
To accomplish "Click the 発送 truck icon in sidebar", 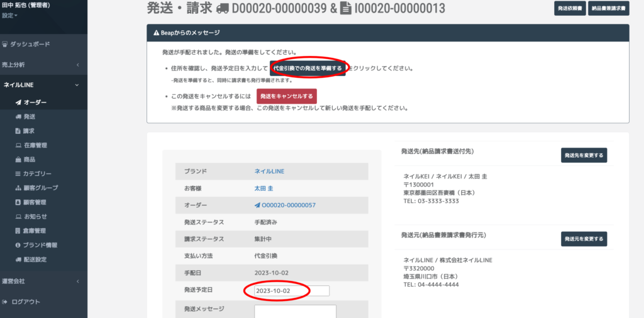I will [x=18, y=117].
